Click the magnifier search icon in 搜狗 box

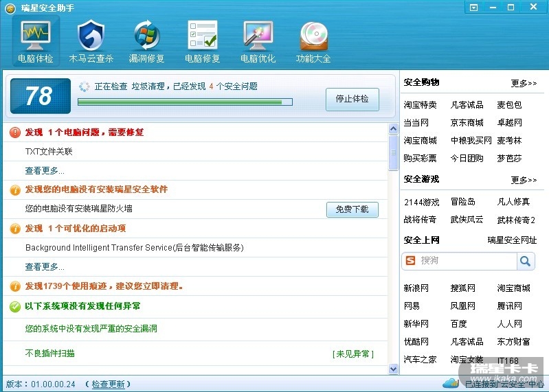(x=525, y=261)
